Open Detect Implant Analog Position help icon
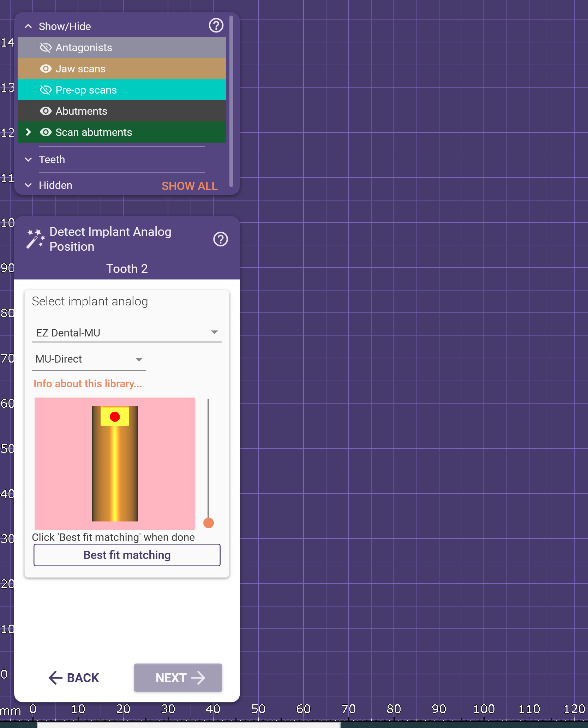 221,239
